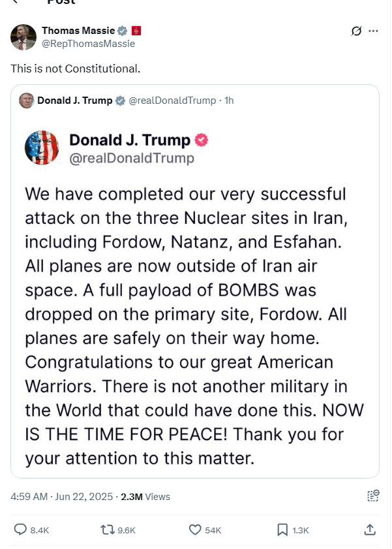The image size is (392, 549).
Task: Click Thomas Massie's profile avatar
Action: click(23, 37)
